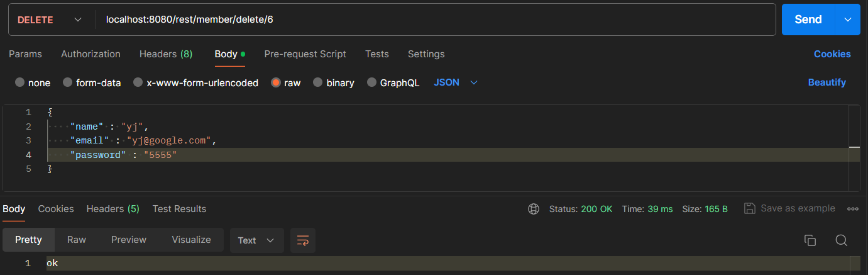The image size is (868, 275).
Task: Select the Preview response view
Action: [x=129, y=240]
